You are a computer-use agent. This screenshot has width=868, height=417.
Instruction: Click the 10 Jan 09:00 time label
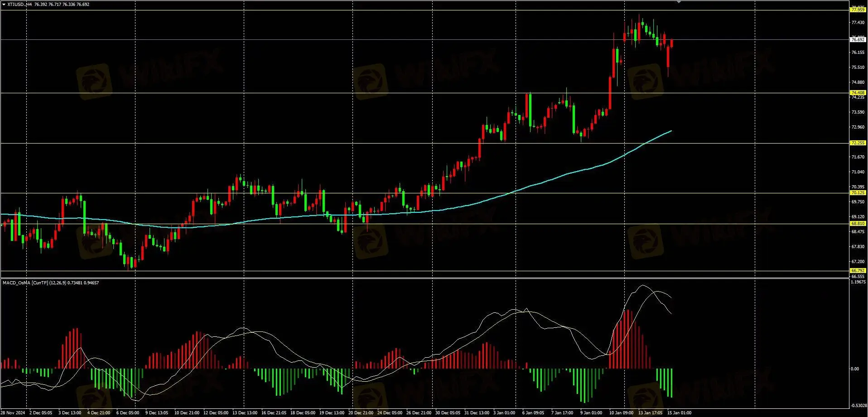click(621, 413)
